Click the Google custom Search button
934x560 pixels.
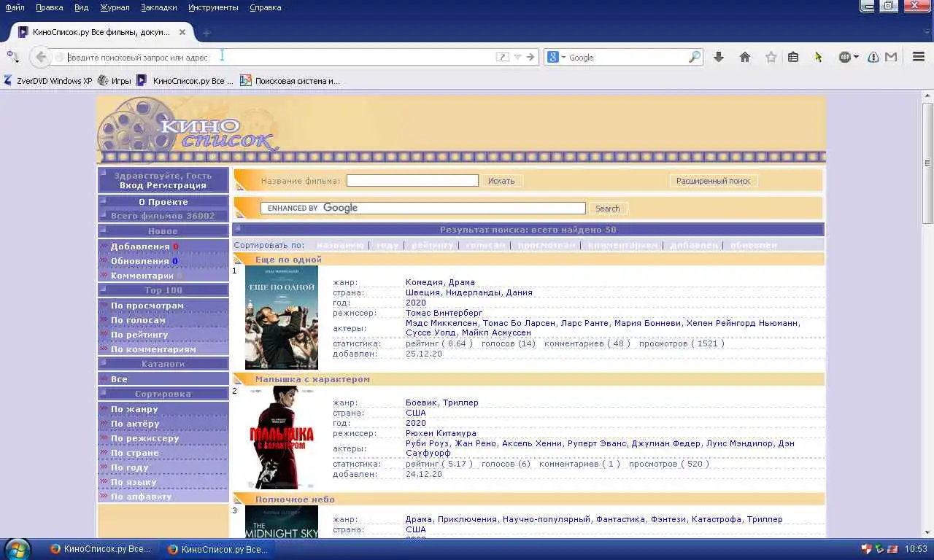[x=607, y=209]
